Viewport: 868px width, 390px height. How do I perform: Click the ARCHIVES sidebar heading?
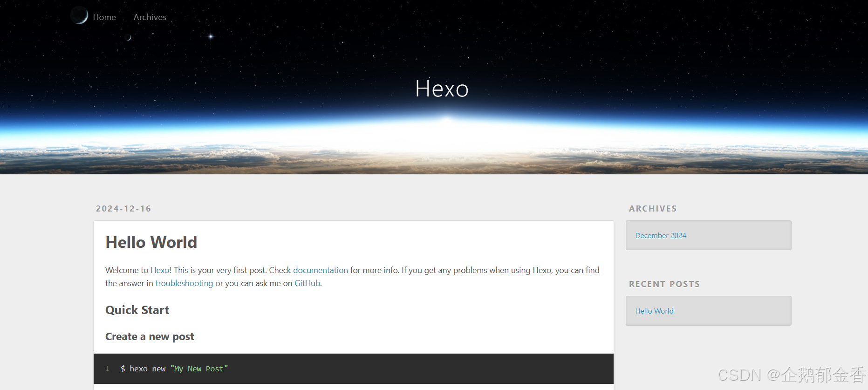[x=653, y=209]
